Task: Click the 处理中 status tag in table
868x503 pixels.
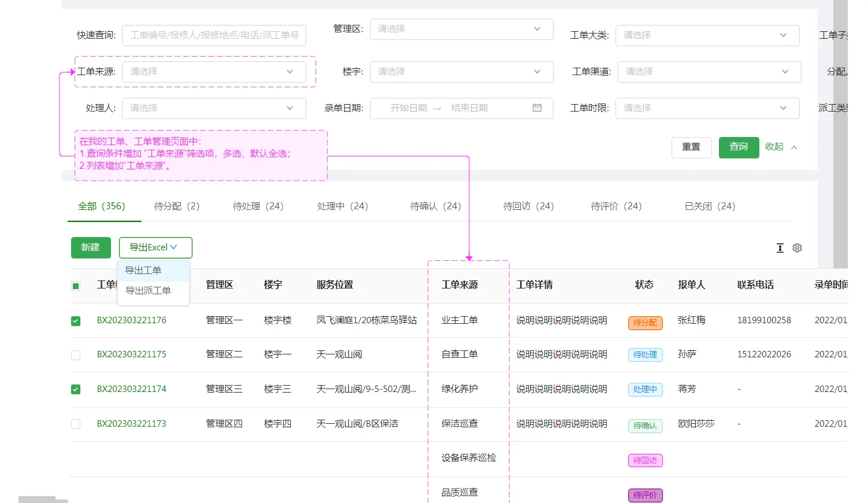Action: tap(645, 390)
